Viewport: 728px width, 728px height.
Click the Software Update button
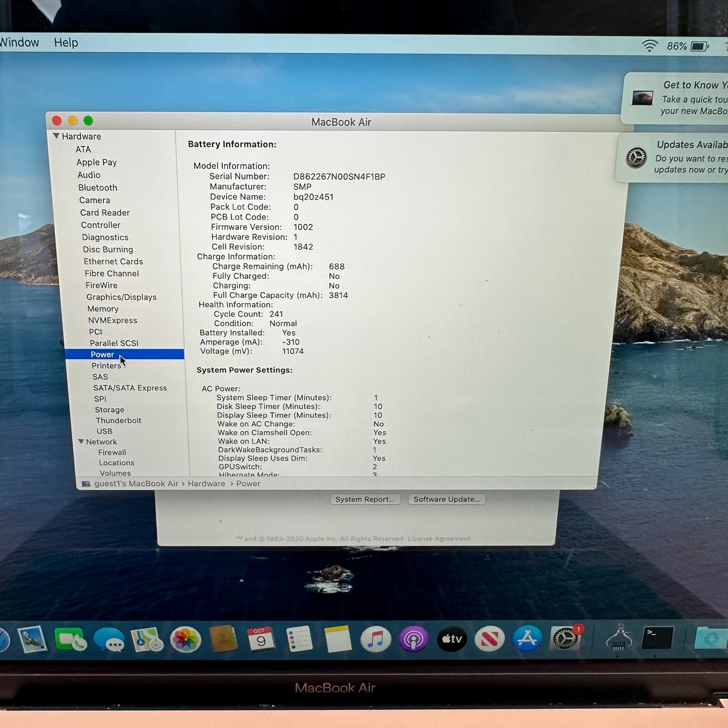(x=446, y=499)
